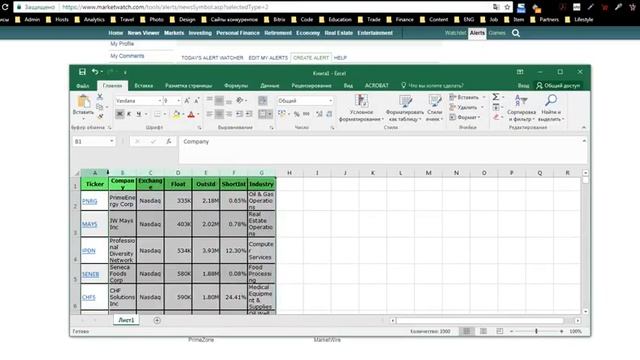Select the Лист1 sheet tab
The height and width of the screenshot is (360, 640).
126,320
